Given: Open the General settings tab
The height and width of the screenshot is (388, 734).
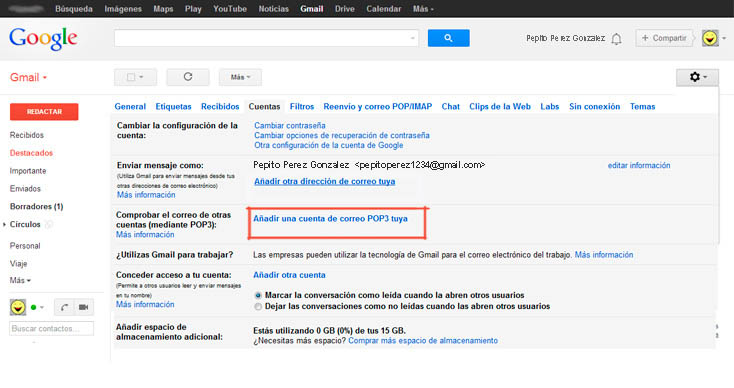Looking at the screenshot, I should tap(130, 106).
